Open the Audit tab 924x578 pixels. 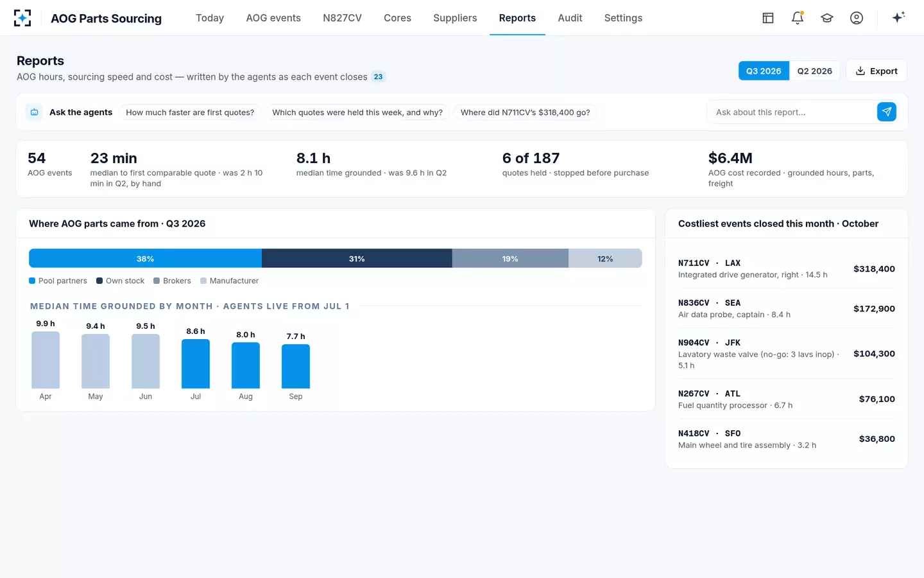[x=570, y=18]
